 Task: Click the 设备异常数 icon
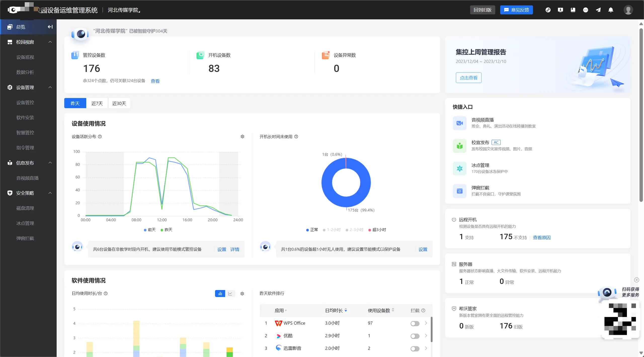pos(326,55)
